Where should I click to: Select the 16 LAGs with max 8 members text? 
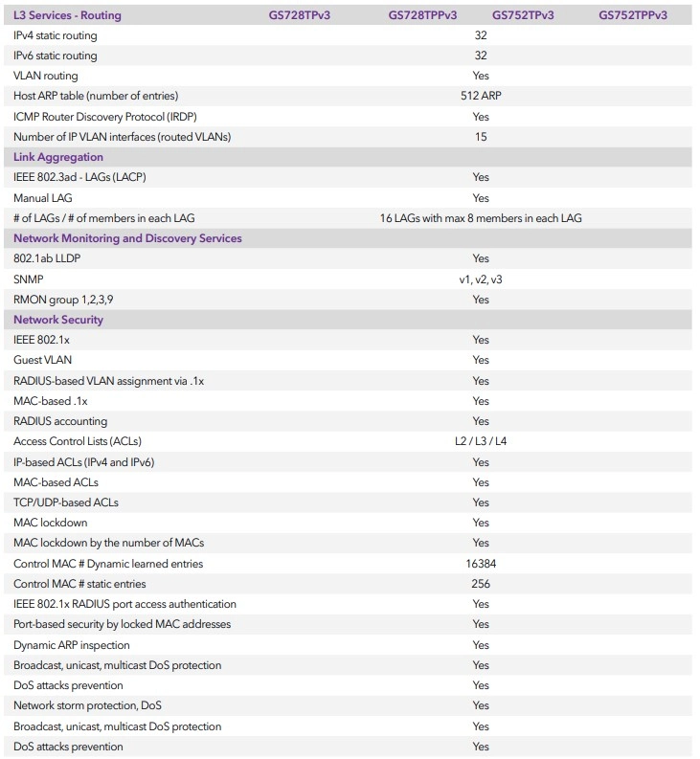(481, 218)
